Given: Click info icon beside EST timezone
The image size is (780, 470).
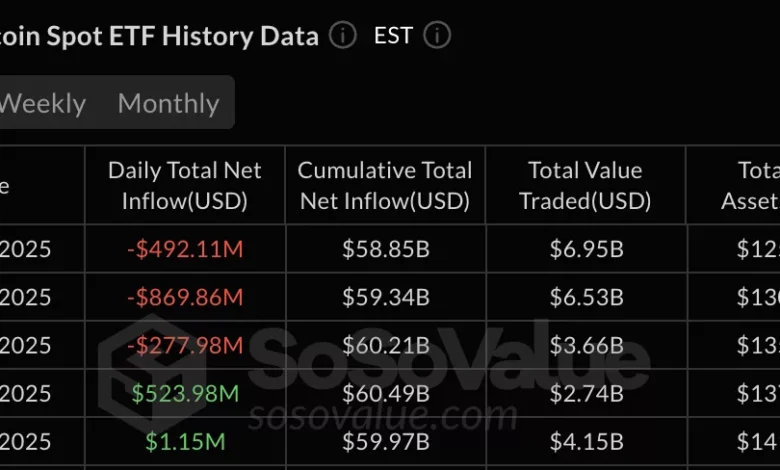Looking at the screenshot, I should point(437,36).
